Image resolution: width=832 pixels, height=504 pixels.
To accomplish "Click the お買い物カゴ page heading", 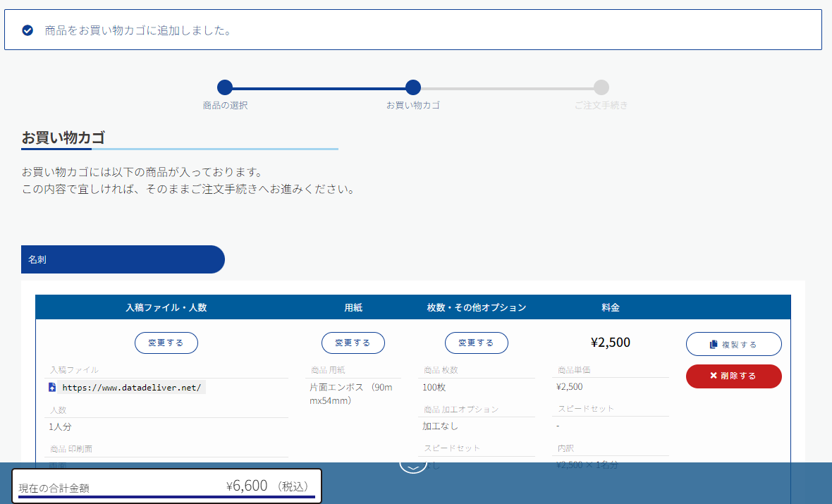I will click(63, 137).
